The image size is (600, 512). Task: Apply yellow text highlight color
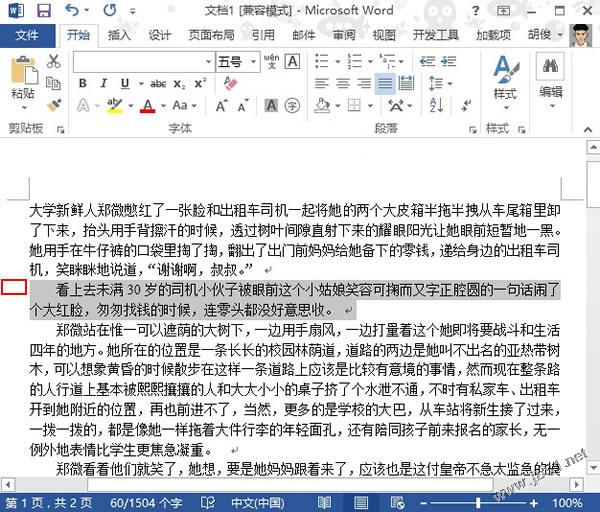[114, 105]
